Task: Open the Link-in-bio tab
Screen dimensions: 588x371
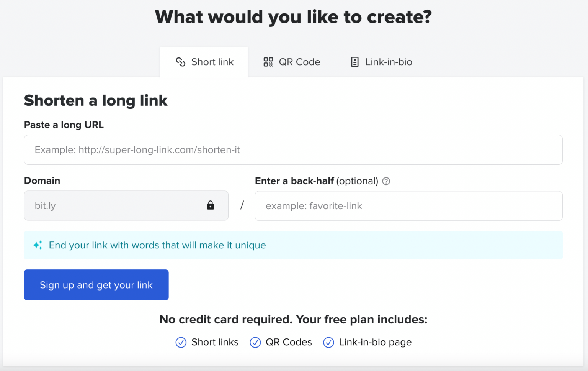Action: point(389,62)
